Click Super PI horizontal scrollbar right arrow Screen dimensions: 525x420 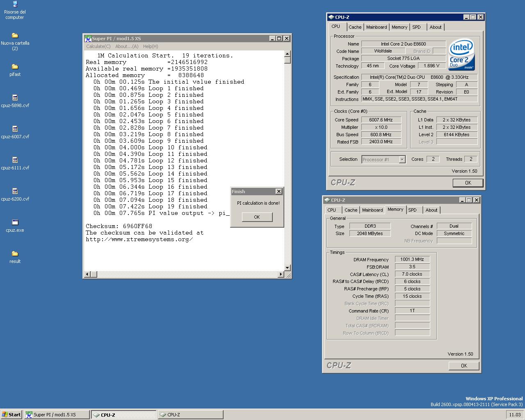pyautogui.click(x=281, y=274)
